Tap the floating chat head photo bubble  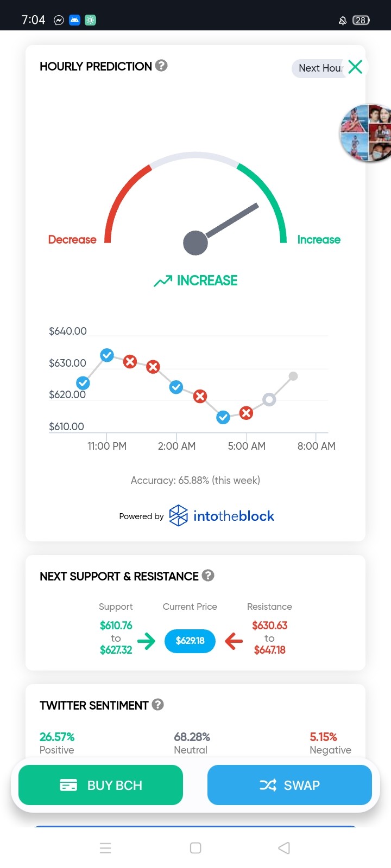tap(365, 133)
